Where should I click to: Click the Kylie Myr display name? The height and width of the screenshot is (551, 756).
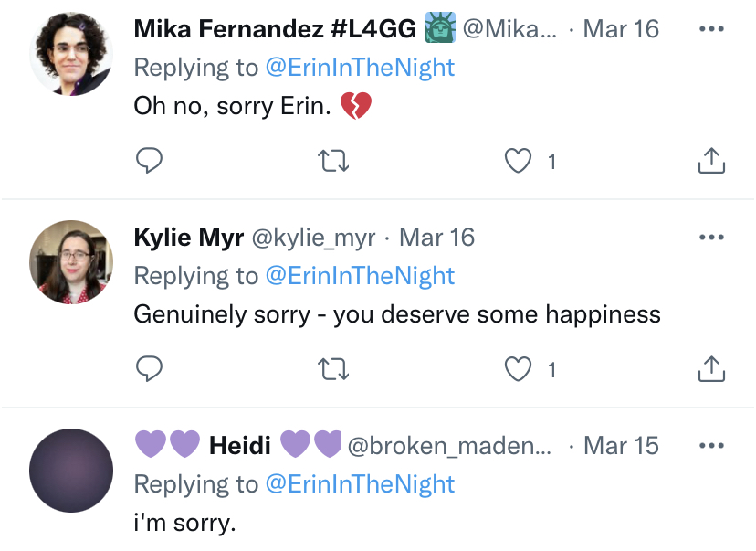pos(188,238)
